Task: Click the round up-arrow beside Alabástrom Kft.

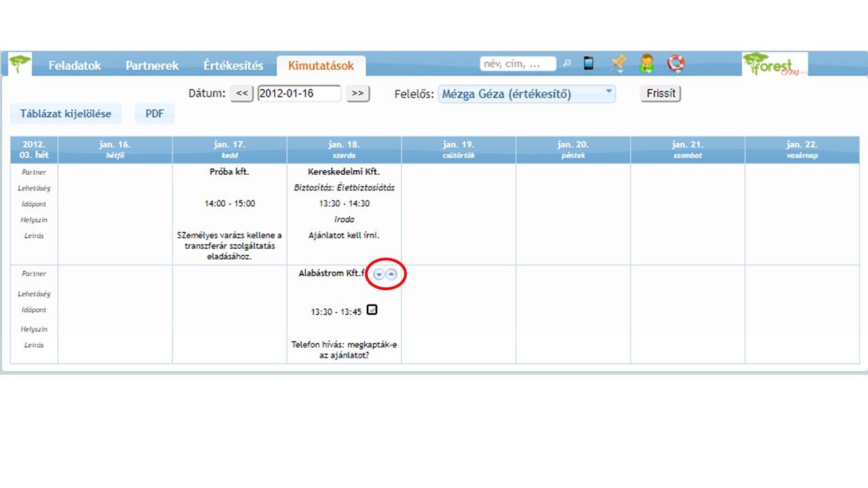Action: click(x=391, y=274)
